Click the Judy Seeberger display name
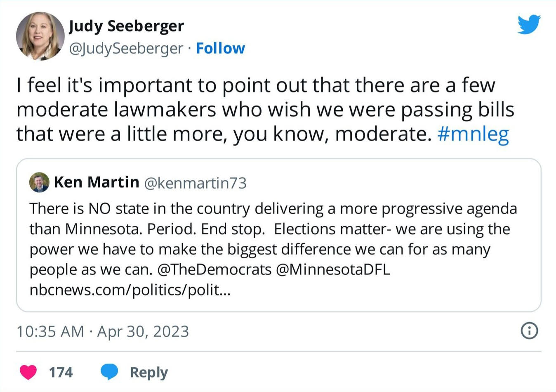Image resolution: width=556 pixels, height=392 pixels. [126, 26]
